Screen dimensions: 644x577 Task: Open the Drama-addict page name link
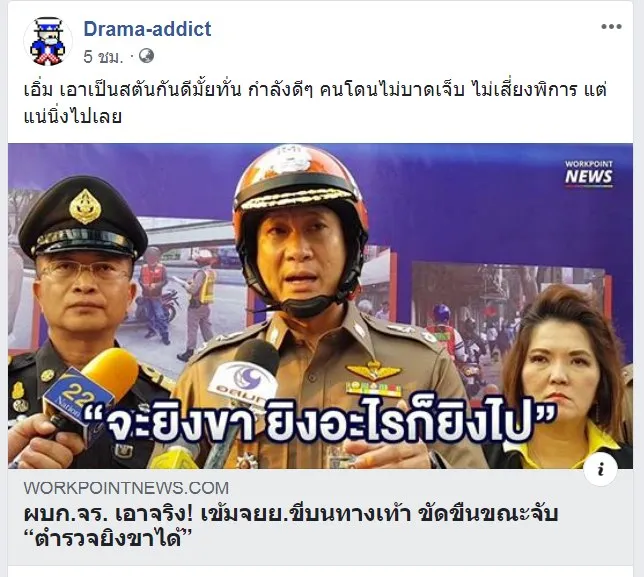pyautogui.click(x=147, y=29)
